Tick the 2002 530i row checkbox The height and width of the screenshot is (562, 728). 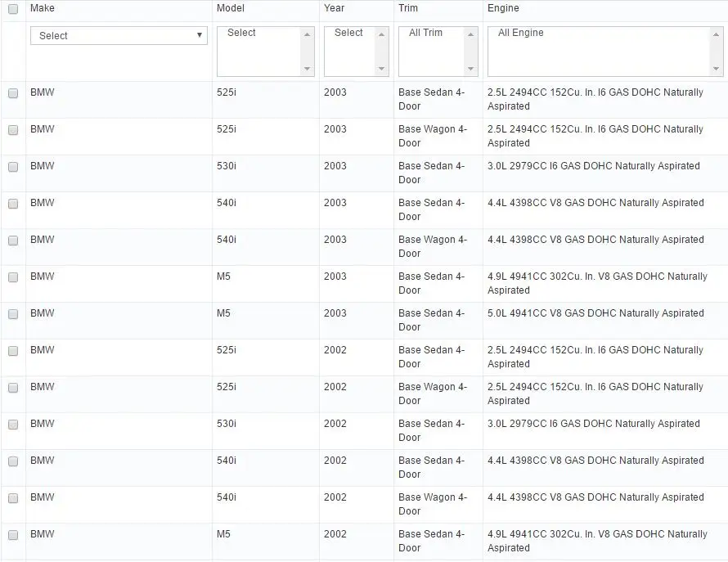pos(13,425)
